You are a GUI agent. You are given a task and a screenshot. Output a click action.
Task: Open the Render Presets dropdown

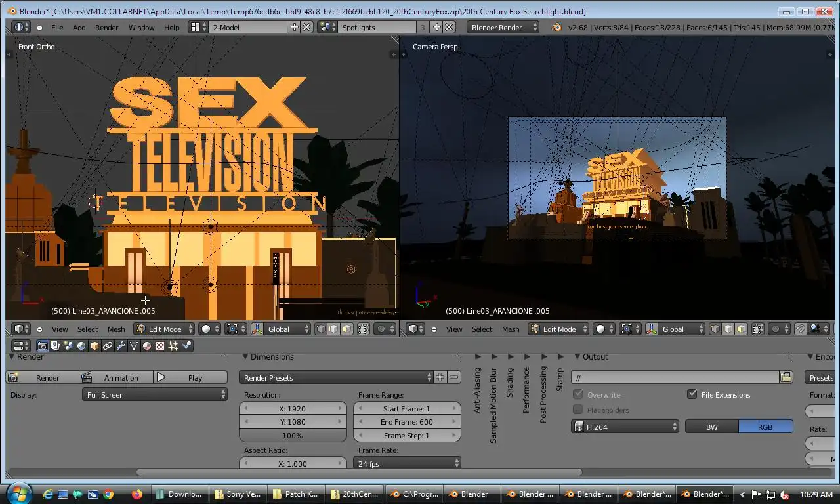(x=337, y=377)
